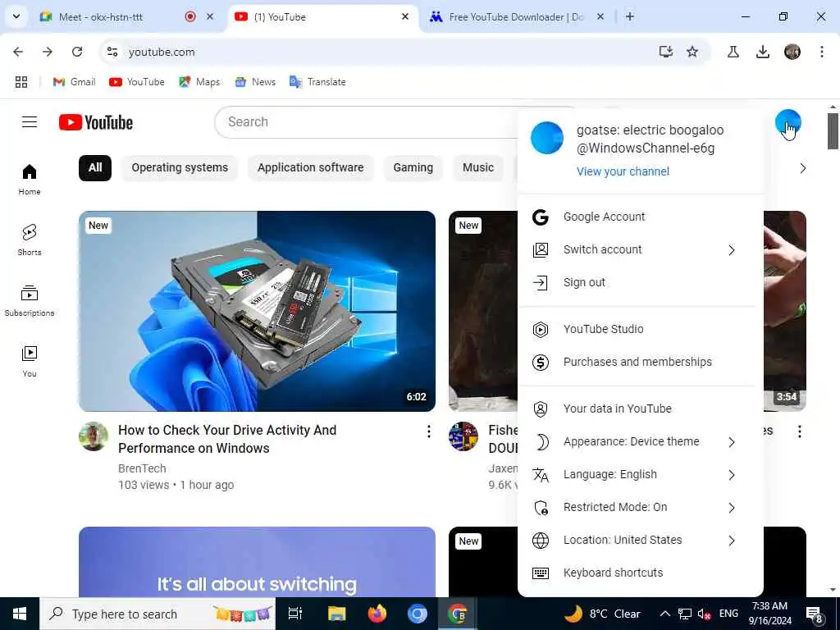Screen dimensions: 840x630
Task: Open Your data in YouTube entry
Action: pos(640,409)
